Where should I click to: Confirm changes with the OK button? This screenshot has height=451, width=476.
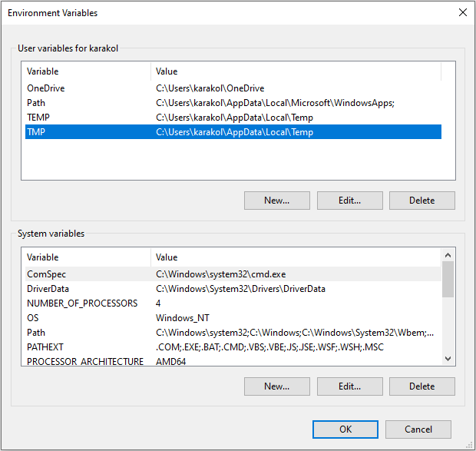click(345, 429)
